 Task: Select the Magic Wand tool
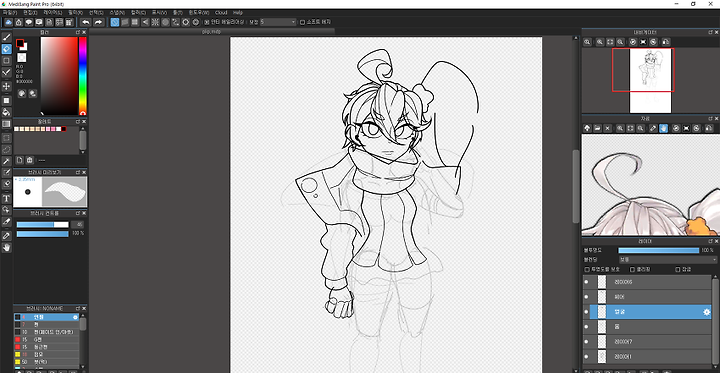click(6, 161)
